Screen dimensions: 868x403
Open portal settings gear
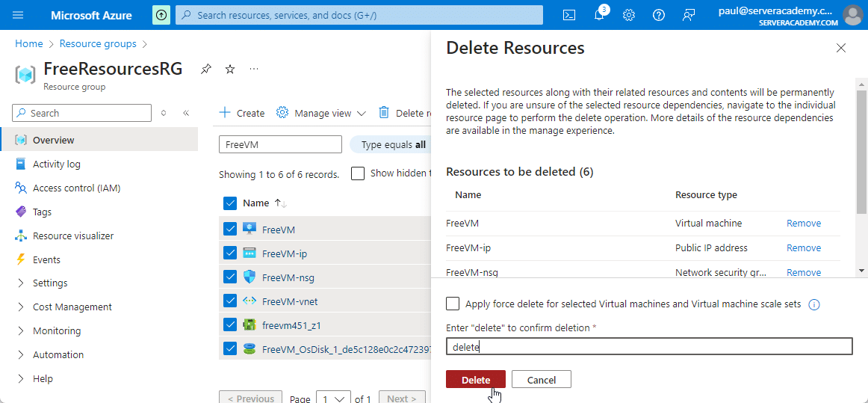[x=629, y=15]
